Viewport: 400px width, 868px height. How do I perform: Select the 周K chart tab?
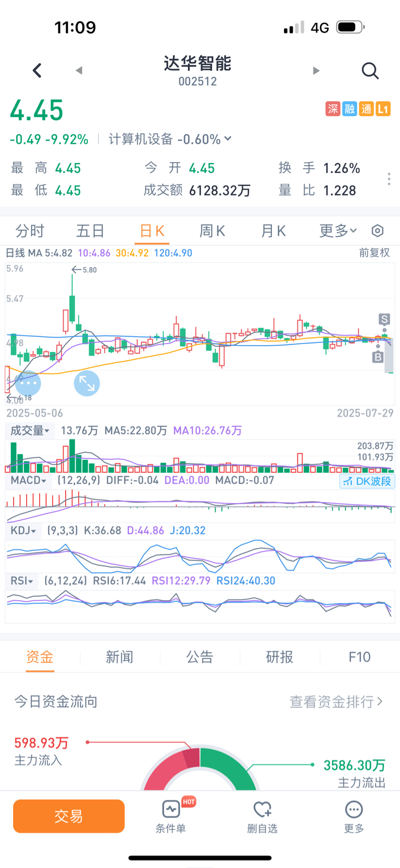(213, 231)
